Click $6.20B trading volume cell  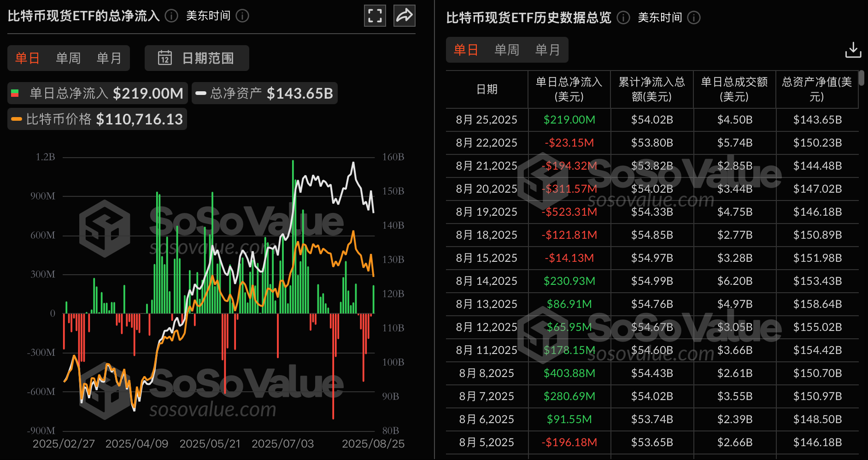[735, 281]
